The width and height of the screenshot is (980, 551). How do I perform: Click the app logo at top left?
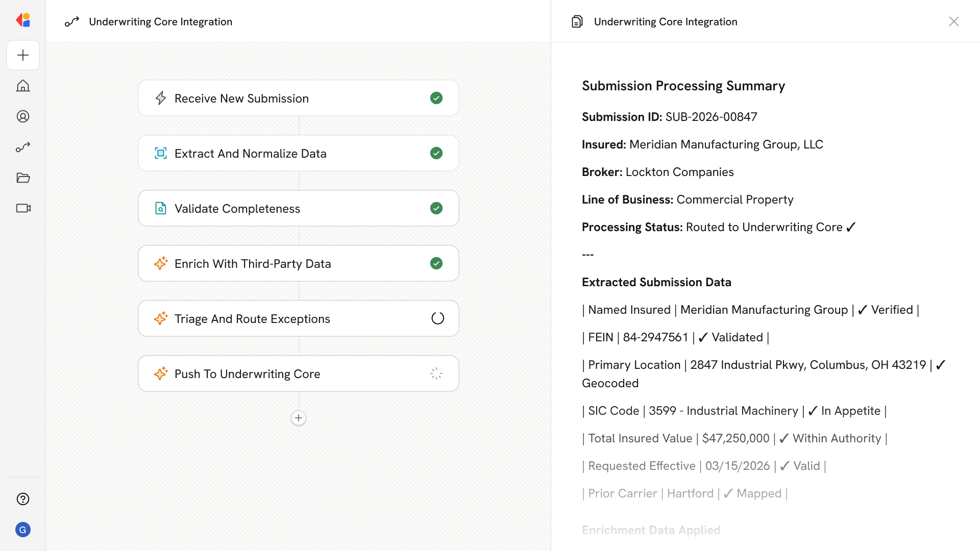23,20
